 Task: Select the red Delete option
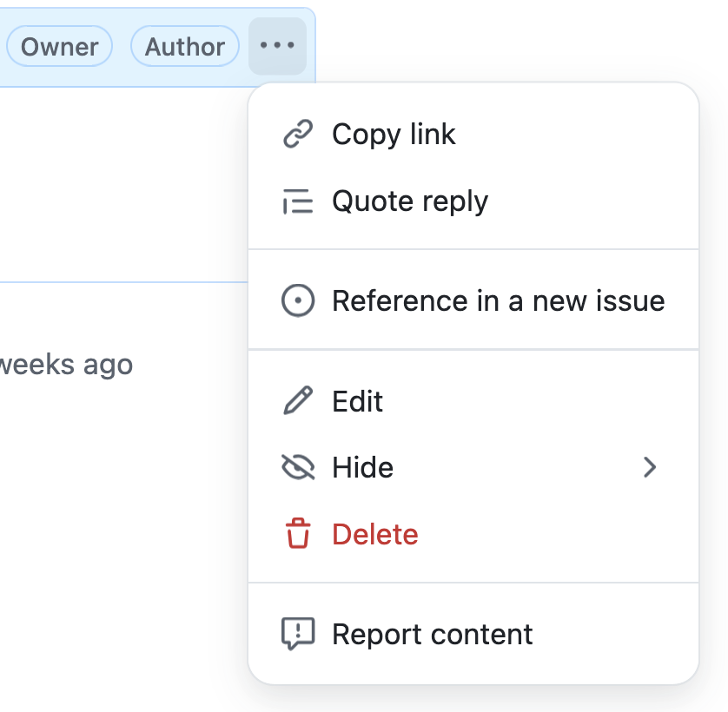click(x=375, y=534)
